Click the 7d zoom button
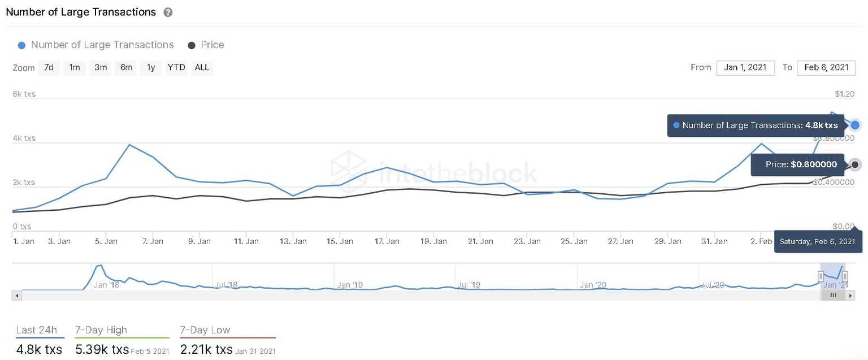The width and height of the screenshot is (868, 360). [49, 67]
